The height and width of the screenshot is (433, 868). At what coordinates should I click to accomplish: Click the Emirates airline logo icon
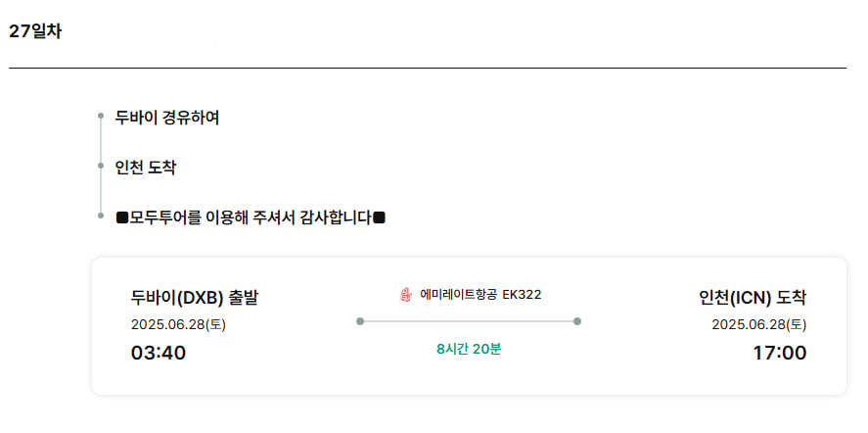(406, 296)
